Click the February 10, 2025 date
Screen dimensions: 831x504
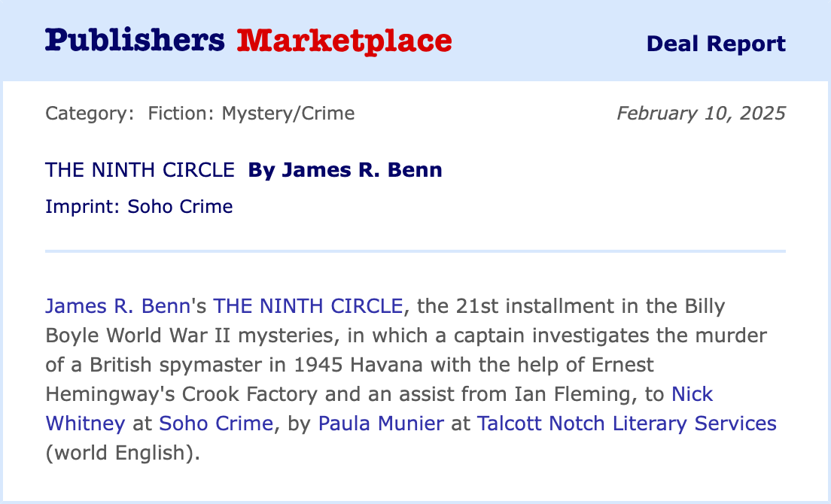point(701,114)
